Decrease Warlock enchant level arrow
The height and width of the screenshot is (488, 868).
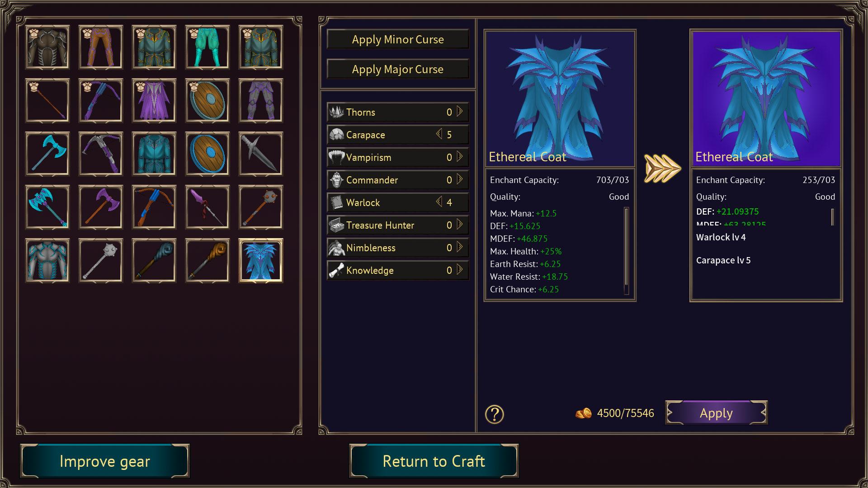coord(439,202)
